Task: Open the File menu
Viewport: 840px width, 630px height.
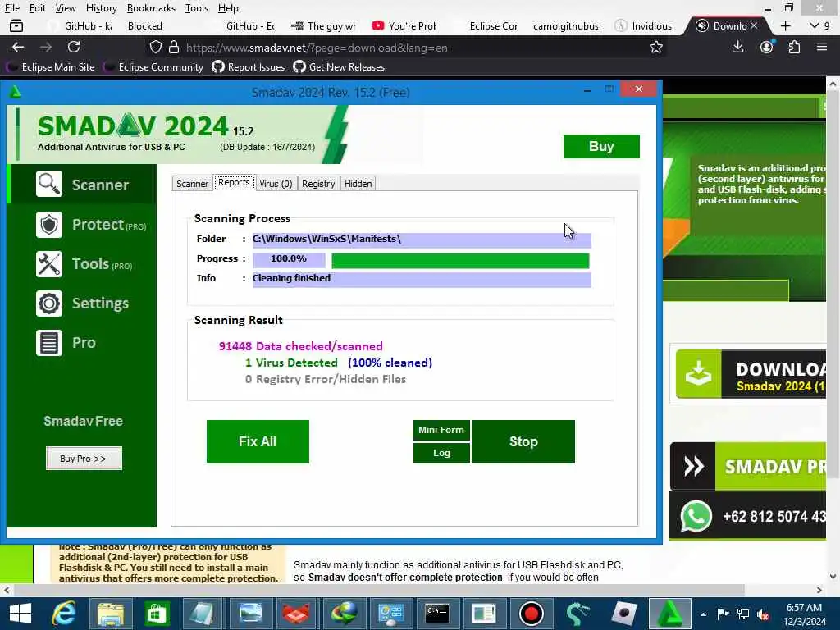Action: tap(11, 8)
